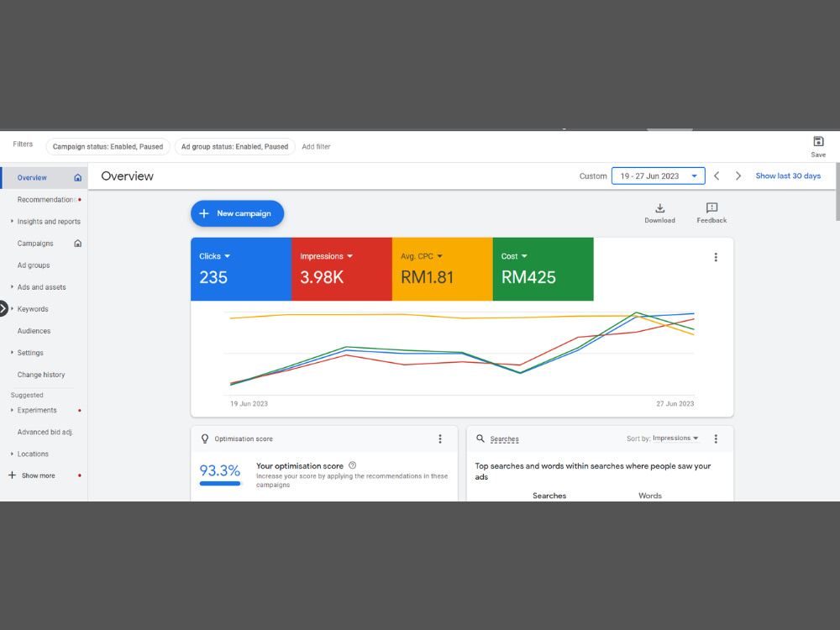Open Change history in sidebar
840x630 pixels.
[x=40, y=375]
